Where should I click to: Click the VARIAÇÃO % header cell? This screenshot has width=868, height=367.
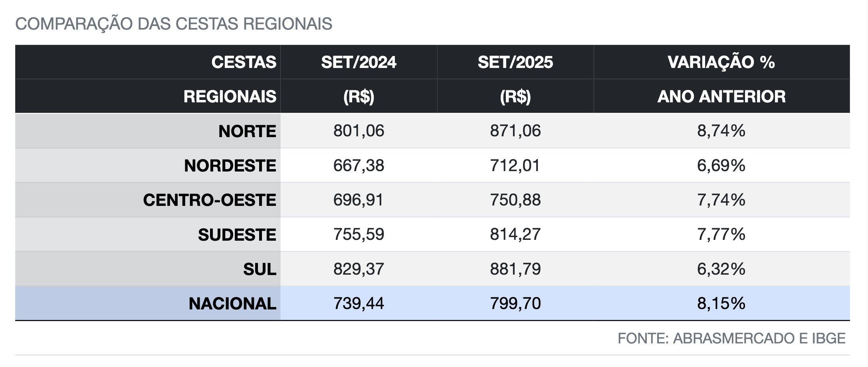pos(721,62)
